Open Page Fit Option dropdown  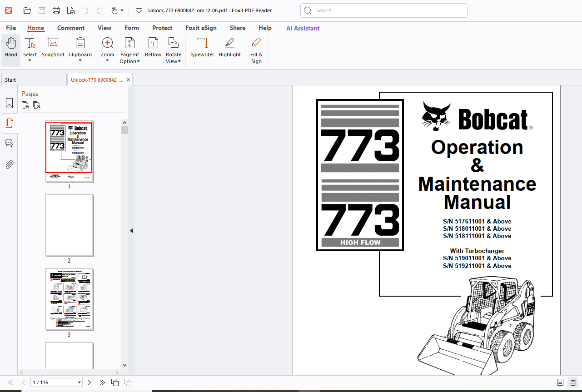coord(129,50)
